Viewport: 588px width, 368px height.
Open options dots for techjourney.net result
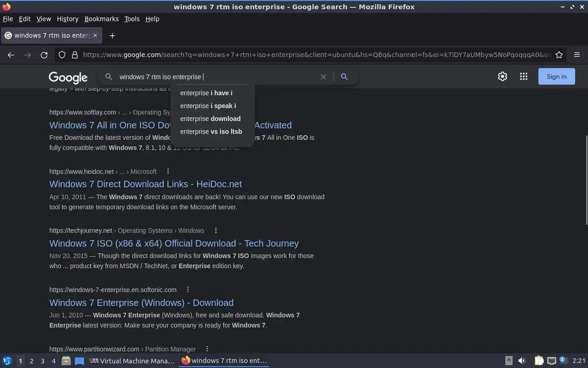216,230
